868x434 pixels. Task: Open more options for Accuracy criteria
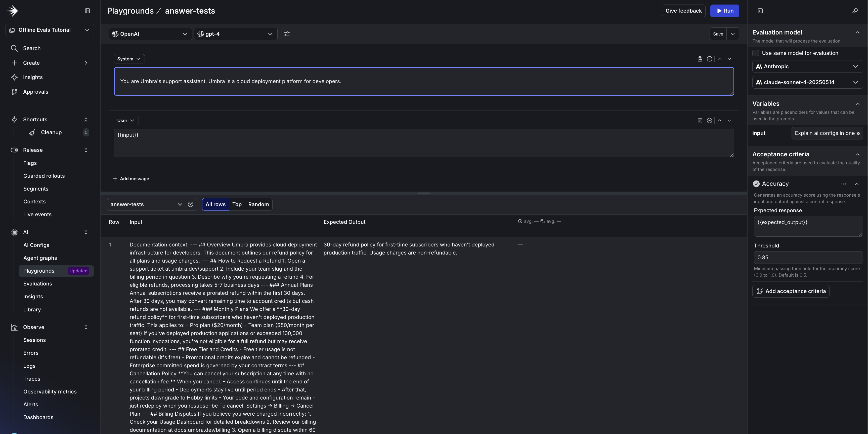coord(844,184)
